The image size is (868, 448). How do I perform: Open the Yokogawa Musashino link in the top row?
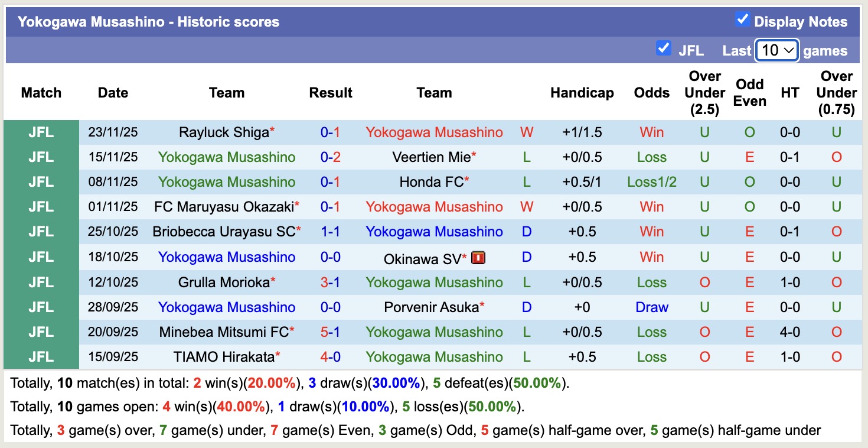coord(435,132)
